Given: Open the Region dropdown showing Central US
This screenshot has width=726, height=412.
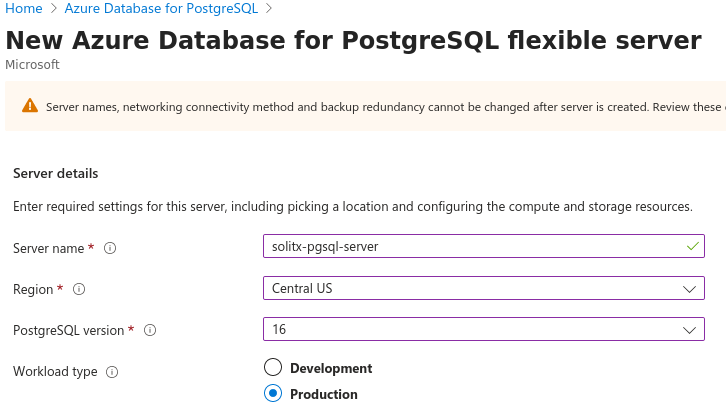Looking at the screenshot, I should [484, 288].
